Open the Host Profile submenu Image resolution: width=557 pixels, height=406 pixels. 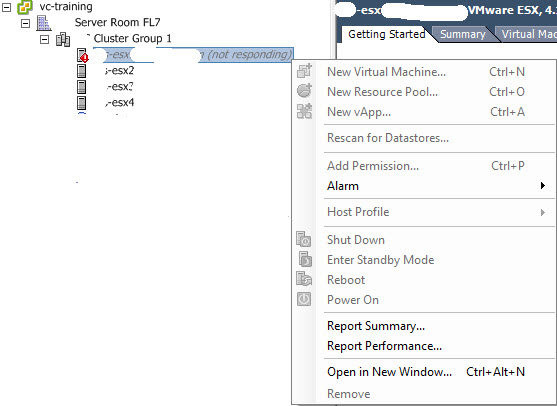424,212
